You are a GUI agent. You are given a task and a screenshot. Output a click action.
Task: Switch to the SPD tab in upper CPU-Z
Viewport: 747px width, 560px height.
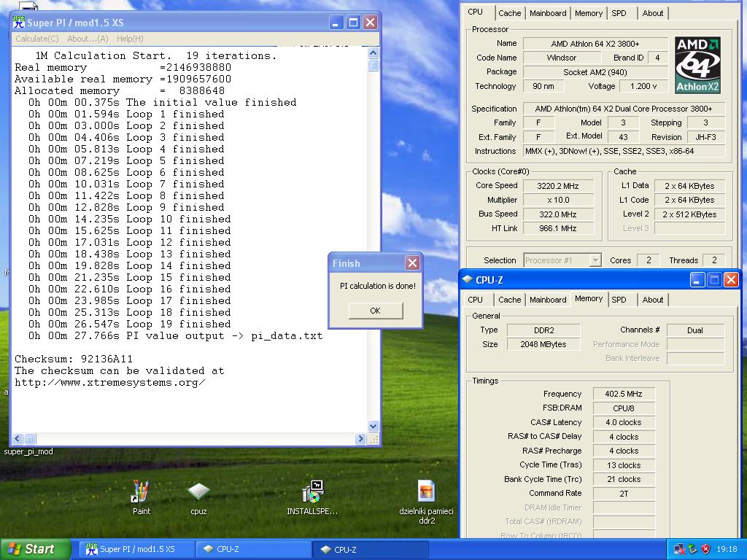click(619, 13)
